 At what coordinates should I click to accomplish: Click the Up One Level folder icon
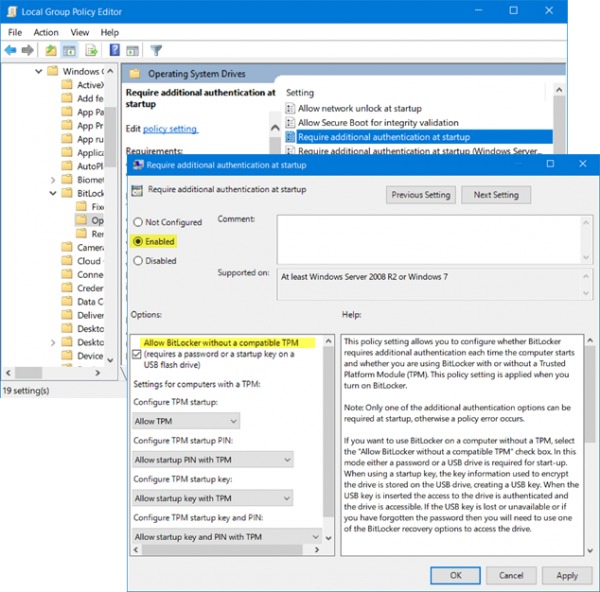pos(50,50)
